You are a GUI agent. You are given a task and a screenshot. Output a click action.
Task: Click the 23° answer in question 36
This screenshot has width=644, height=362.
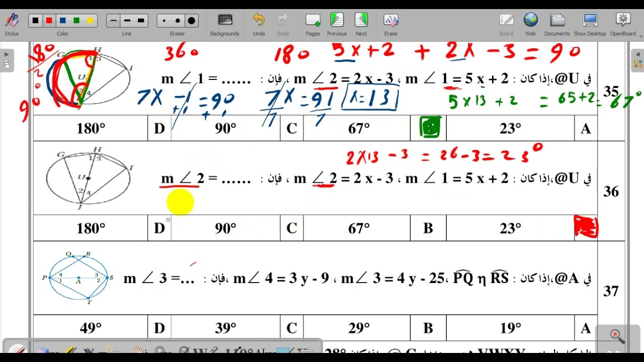tap(510, 228)
